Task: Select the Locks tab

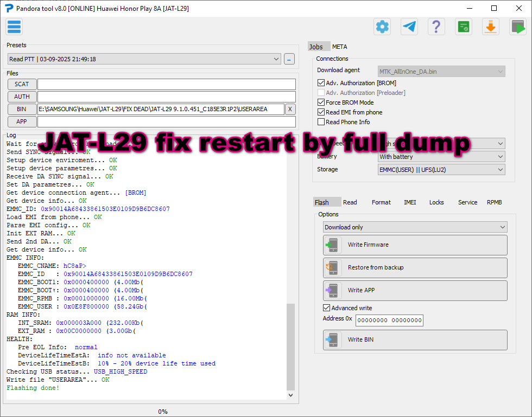Action: click(436, 202)
